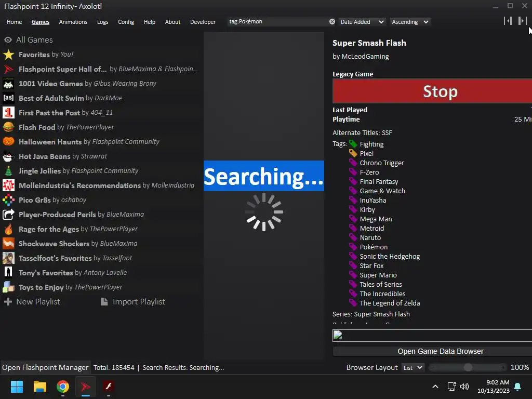Click the purple Pokémon tag icon
Image resolution: width=532 pixels, height=399 pixels.
tap(353, 247)
